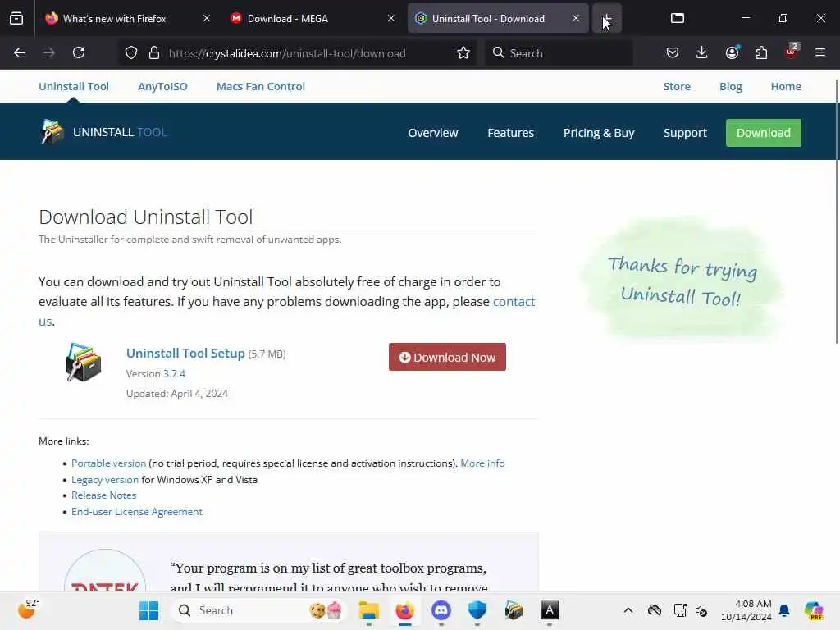Open Pricing & Buy page
This screenshot has height=630, width=840.
(x=598, y=133)
